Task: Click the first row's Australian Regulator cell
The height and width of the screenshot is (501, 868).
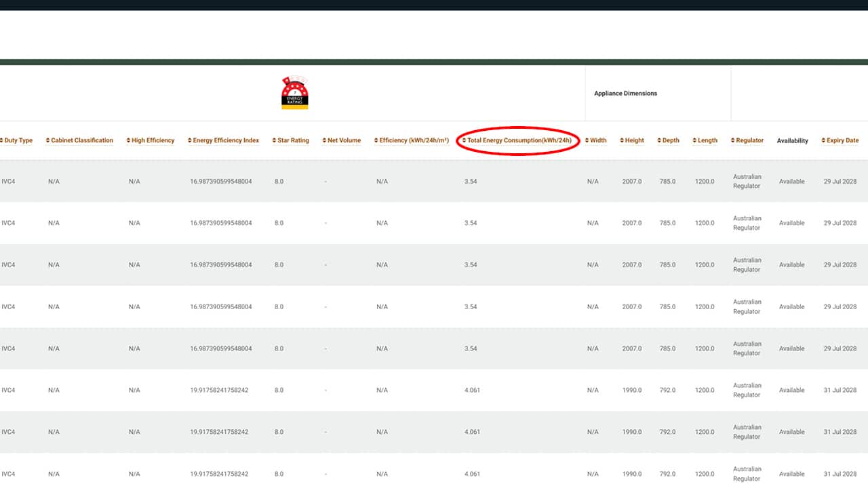Action: click(x=747, y=182)
